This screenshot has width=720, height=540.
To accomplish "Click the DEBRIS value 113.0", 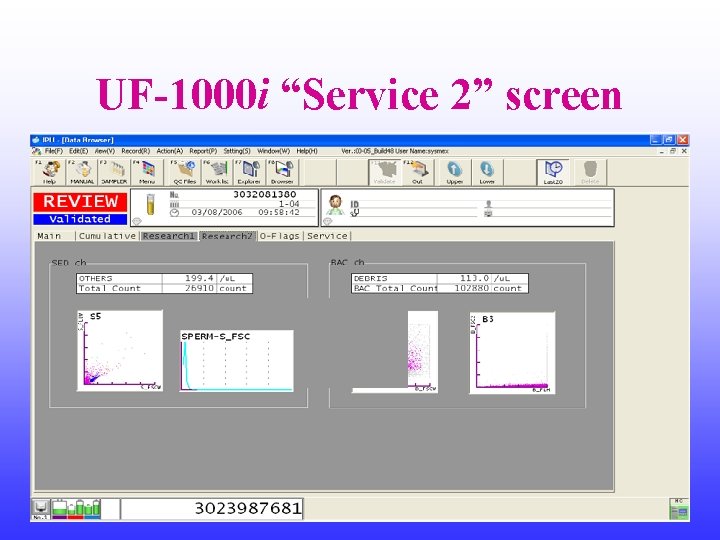I will click(x=474, y=278).
